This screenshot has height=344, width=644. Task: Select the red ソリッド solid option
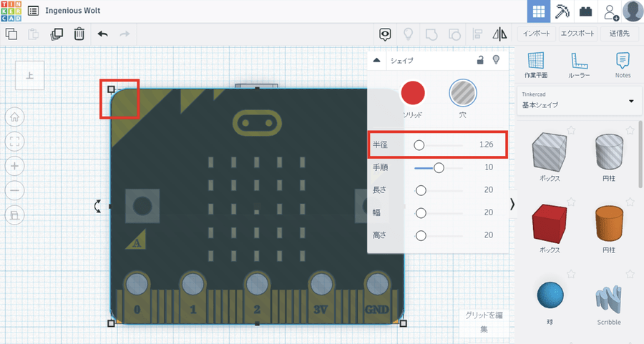(x=413, y=93)
